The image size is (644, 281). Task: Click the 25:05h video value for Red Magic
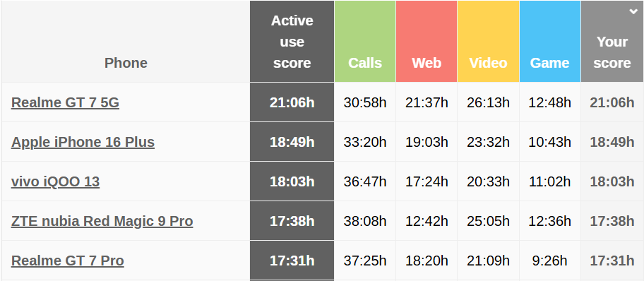click(488, 222)
